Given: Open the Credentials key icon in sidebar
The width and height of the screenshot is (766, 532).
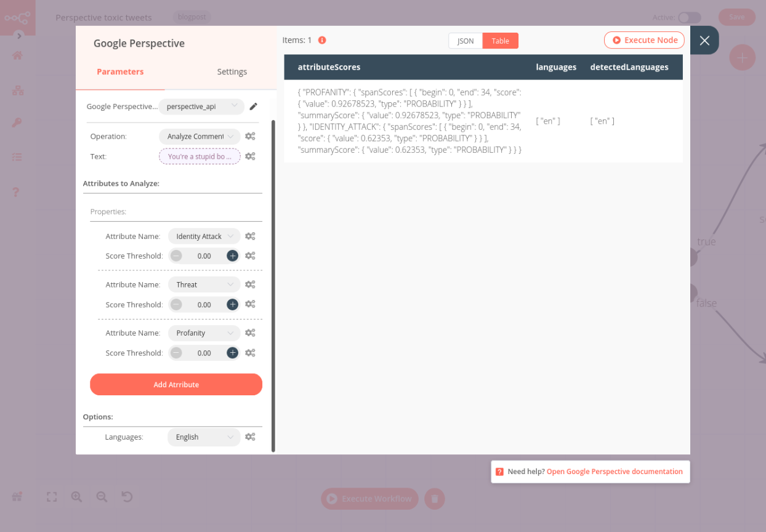Looking at the screenshot, I should (x=18, y=123).
